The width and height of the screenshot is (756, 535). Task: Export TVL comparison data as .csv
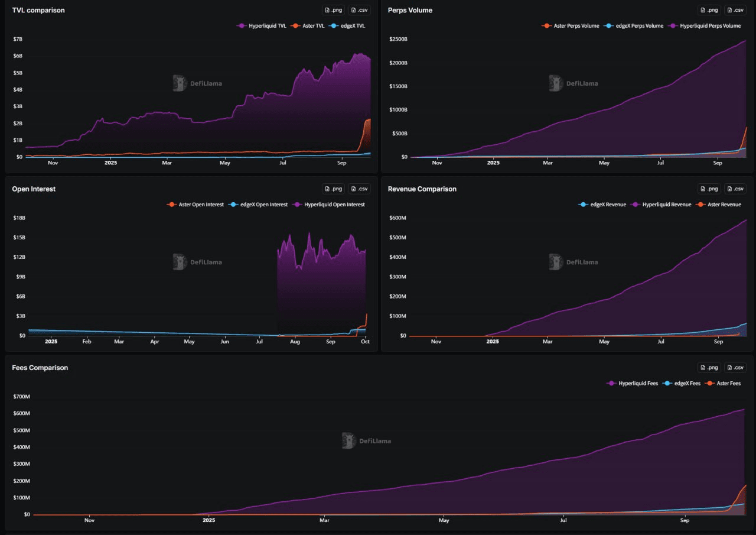point(359,10)
